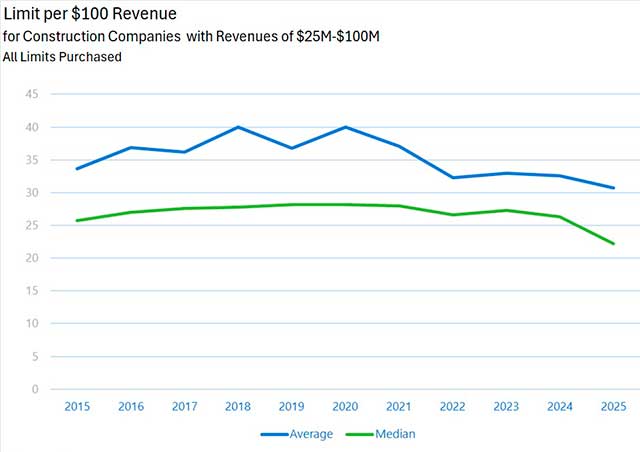Click the 30 y-axis value

[31, 193]
